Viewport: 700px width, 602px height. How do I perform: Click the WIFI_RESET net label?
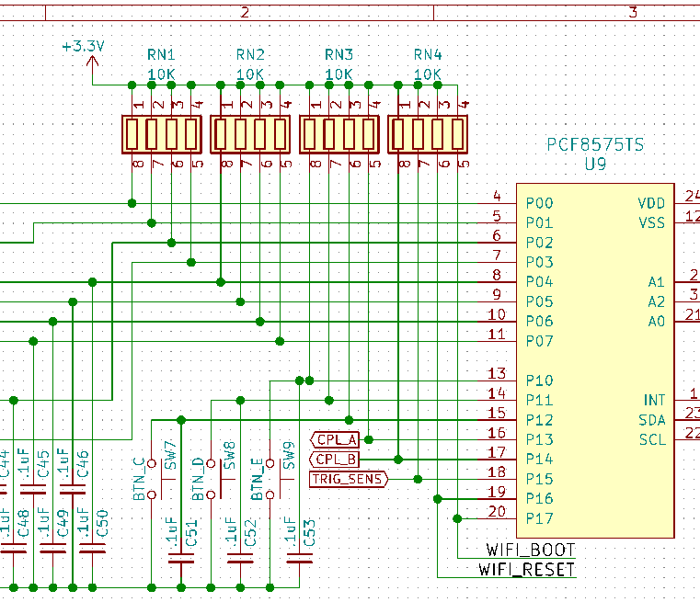(527, 570)
